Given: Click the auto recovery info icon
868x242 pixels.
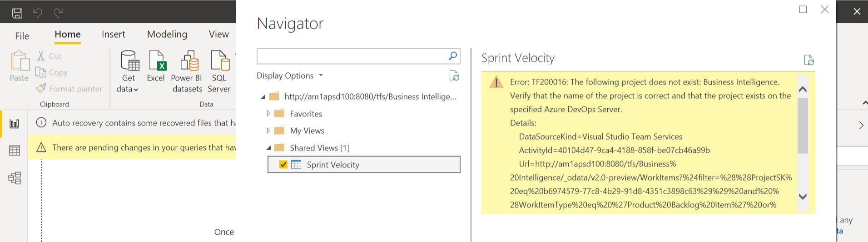Looking at the screenshot, I should point(41,122).
